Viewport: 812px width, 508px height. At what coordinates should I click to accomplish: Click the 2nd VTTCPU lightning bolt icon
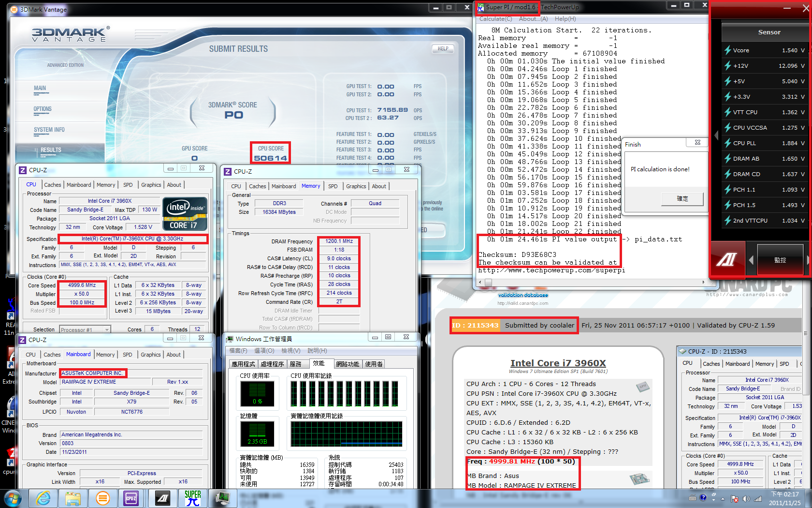[x=727, y=220]
